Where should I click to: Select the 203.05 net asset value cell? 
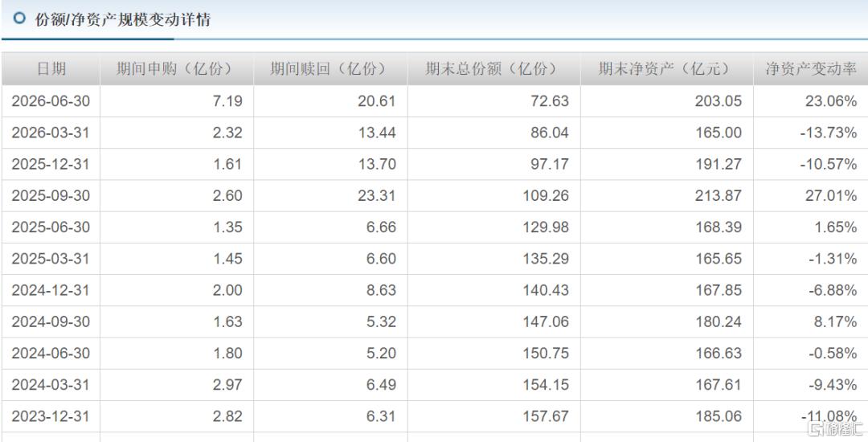pos(667,101)
